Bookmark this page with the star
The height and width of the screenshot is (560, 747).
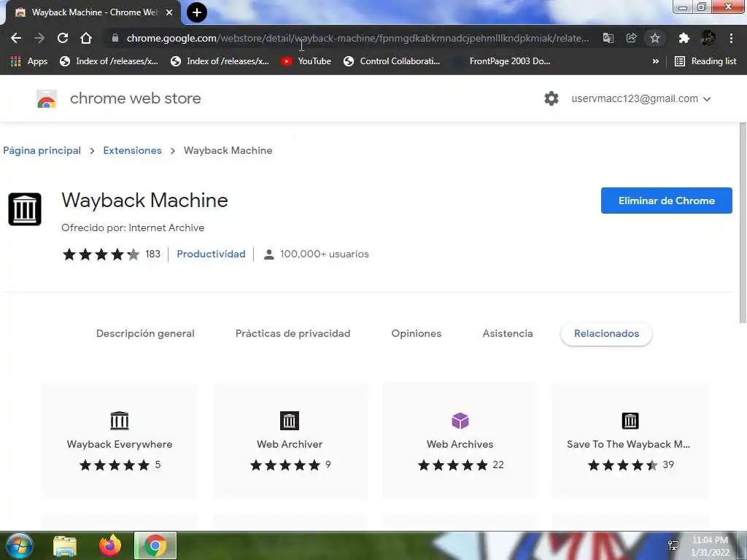(x=655, y=38)
